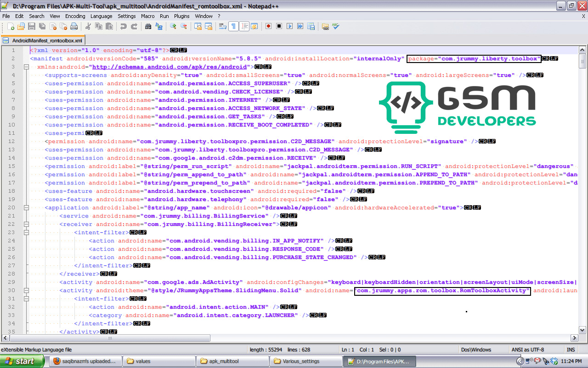Collapse the receiver fold at line 22
Image resolution: width=588 pixels, height=368 pixels.
[26, 224]
